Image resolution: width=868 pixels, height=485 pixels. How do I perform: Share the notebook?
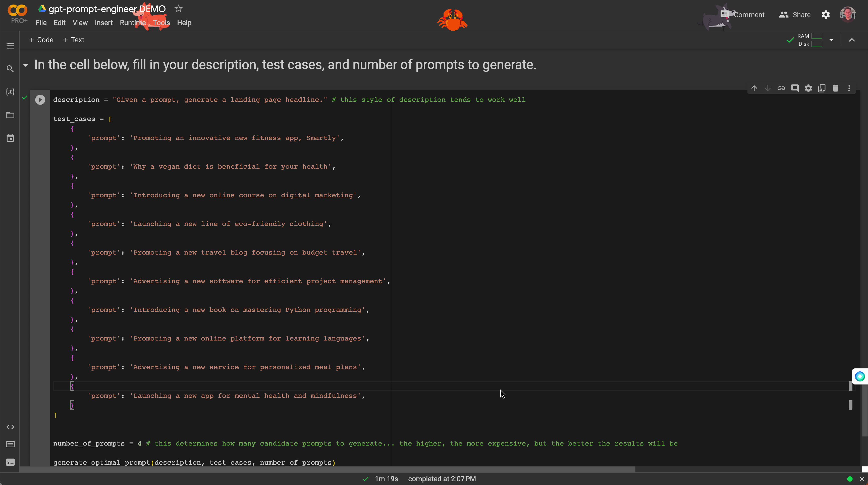[x=794, y=15]
